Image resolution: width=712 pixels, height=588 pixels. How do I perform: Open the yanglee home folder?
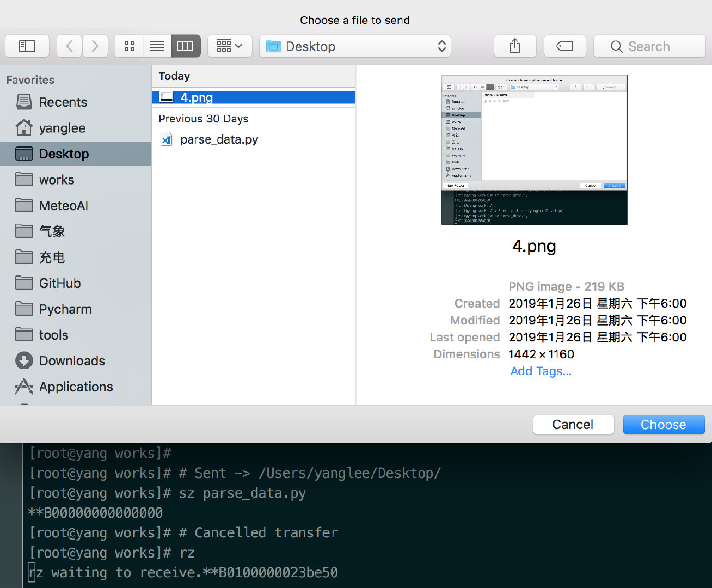coord(62,128)
